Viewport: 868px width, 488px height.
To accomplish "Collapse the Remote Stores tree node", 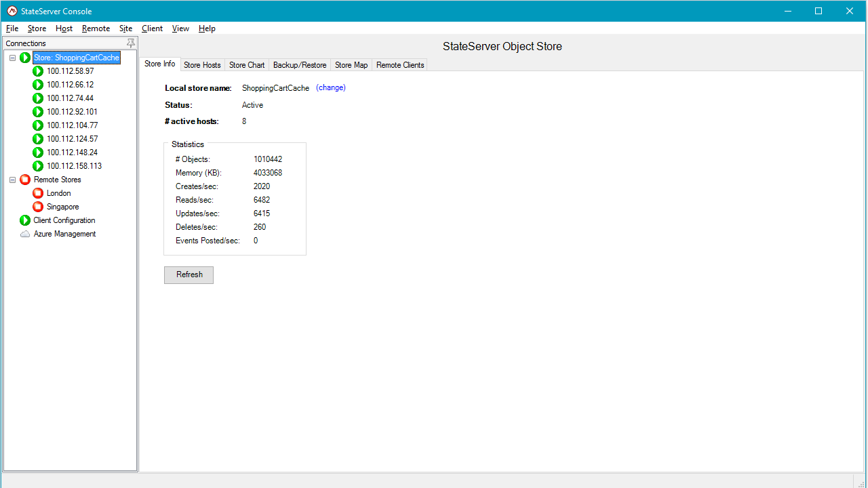I will click(12, 180).
